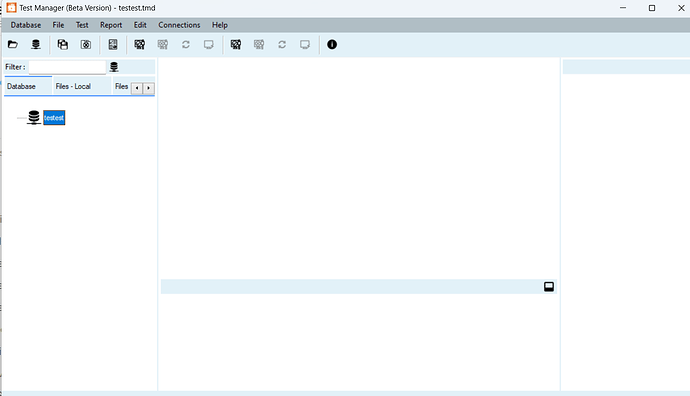Screen dimensions: 690x396
Task: Click the open folder toolbar icon
Action: [13, 44]
